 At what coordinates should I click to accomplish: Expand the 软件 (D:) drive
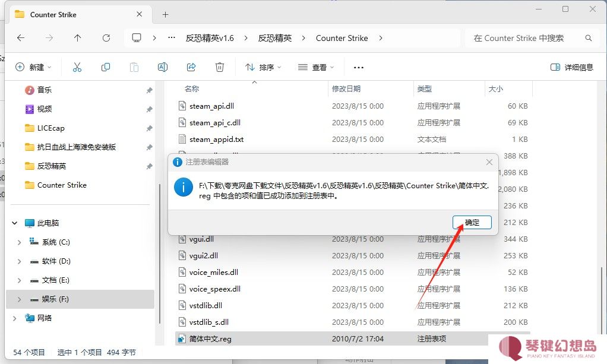click(x=20, y=261)
